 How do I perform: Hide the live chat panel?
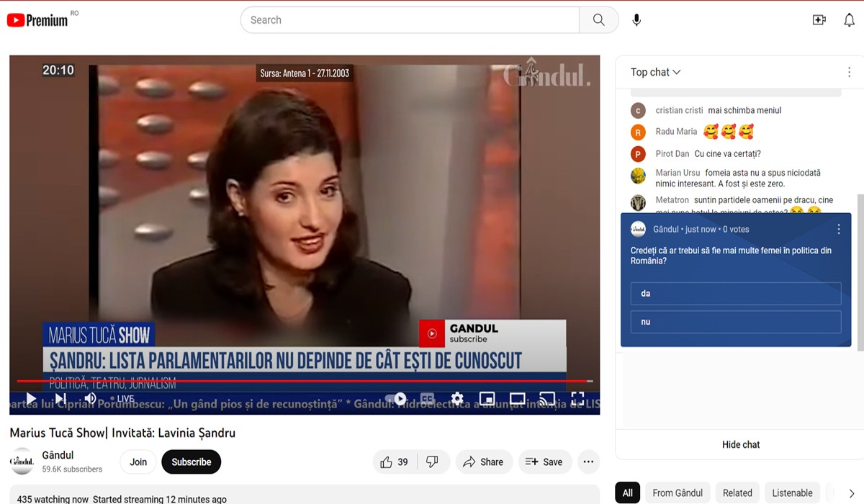740,444
